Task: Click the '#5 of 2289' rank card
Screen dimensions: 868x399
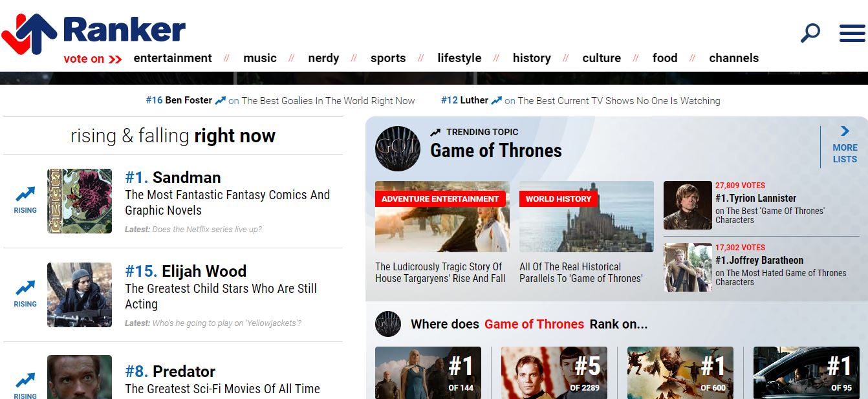Action: (554, 372)
